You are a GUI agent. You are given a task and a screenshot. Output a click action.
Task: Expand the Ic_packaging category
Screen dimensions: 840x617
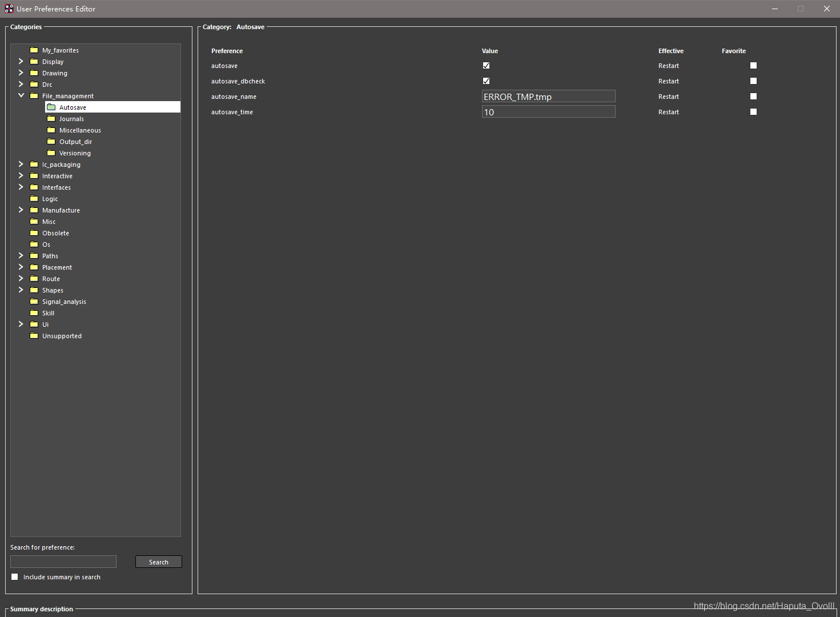(x=21, y=164)
